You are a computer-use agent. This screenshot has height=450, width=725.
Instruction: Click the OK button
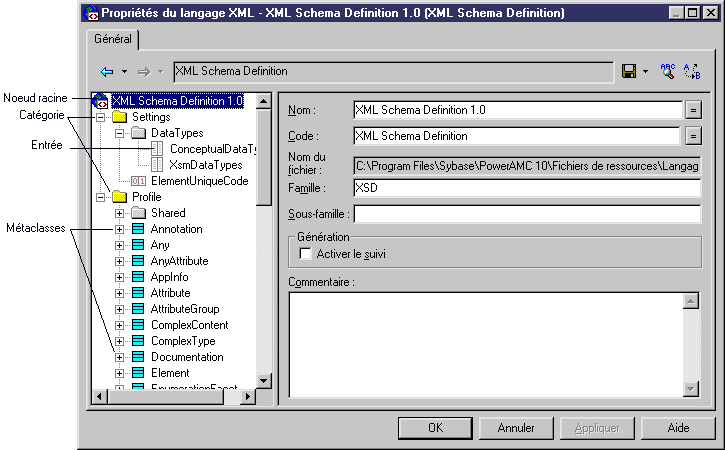[435, 428]
